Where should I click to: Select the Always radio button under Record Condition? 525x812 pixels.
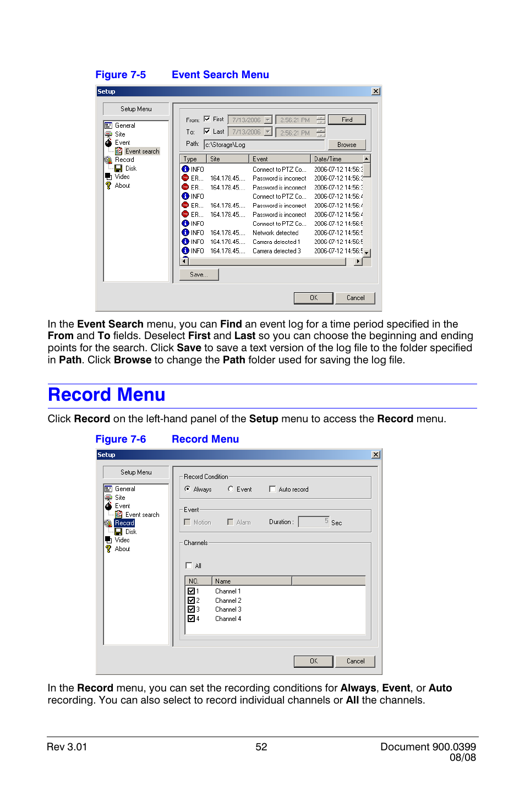point(188,489)
